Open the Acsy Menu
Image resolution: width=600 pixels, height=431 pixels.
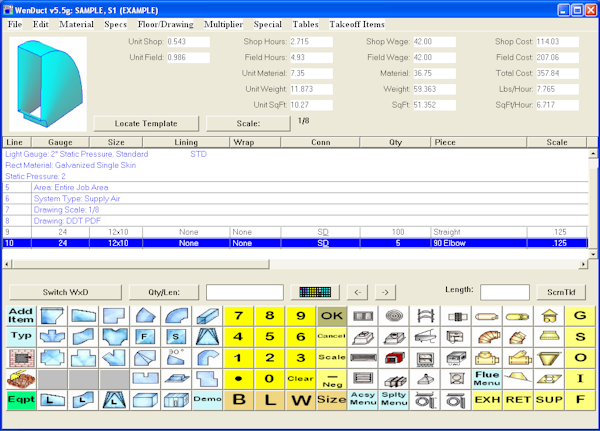pyautogui.click(x=362, y=400)
